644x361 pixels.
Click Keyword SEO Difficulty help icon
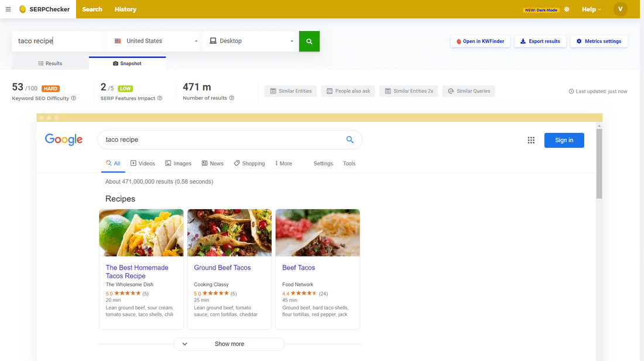[74, 98]
